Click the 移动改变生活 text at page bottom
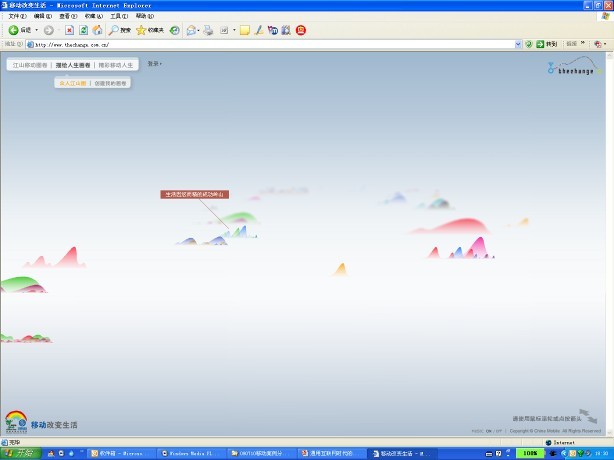This screenshot has height=460, width=614. pyautogui.click(x=54, y=425)
